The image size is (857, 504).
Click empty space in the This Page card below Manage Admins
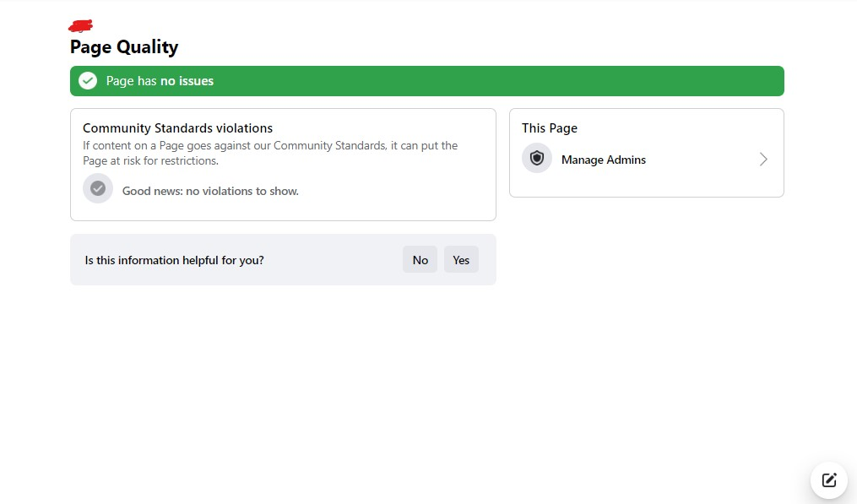point(646,187)
